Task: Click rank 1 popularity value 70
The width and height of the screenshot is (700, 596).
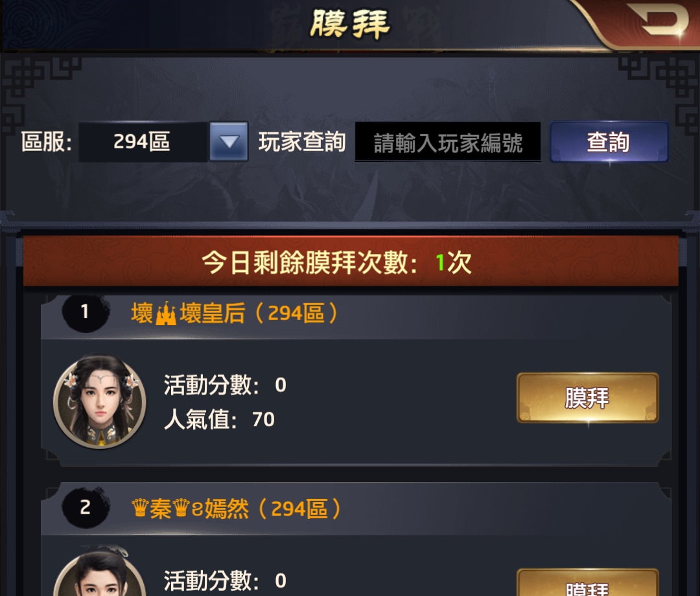Action: (263, 419)
